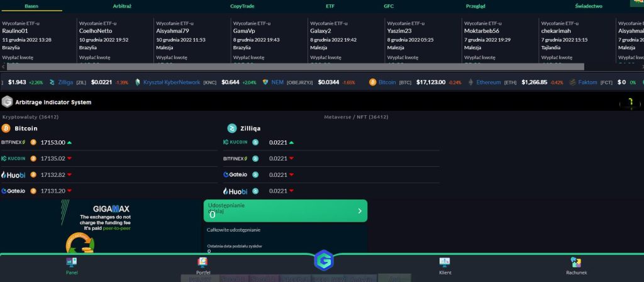644x282 pixels.
Task: Click the Gate.io logo in Bitcoin list
Action: (13, 191)
